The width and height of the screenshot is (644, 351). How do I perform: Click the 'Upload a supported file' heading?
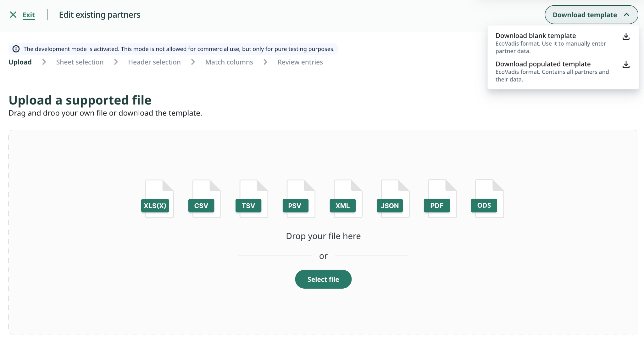click(80, 100)
